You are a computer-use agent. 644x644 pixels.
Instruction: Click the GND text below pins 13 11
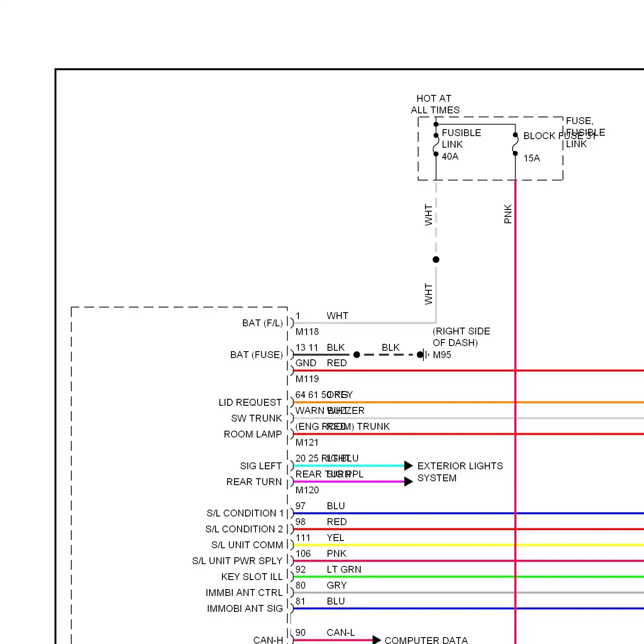tap(306, 363)
